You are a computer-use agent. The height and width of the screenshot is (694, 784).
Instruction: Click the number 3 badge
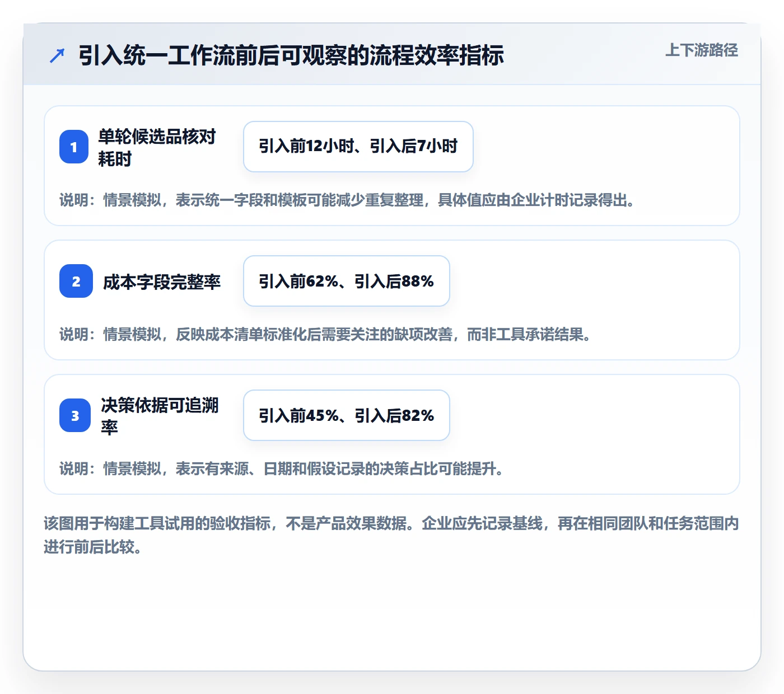75,415
